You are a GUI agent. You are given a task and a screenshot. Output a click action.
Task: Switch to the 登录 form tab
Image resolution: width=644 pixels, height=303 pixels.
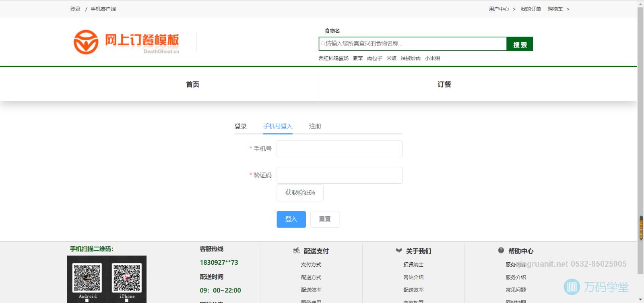(241, 126)
